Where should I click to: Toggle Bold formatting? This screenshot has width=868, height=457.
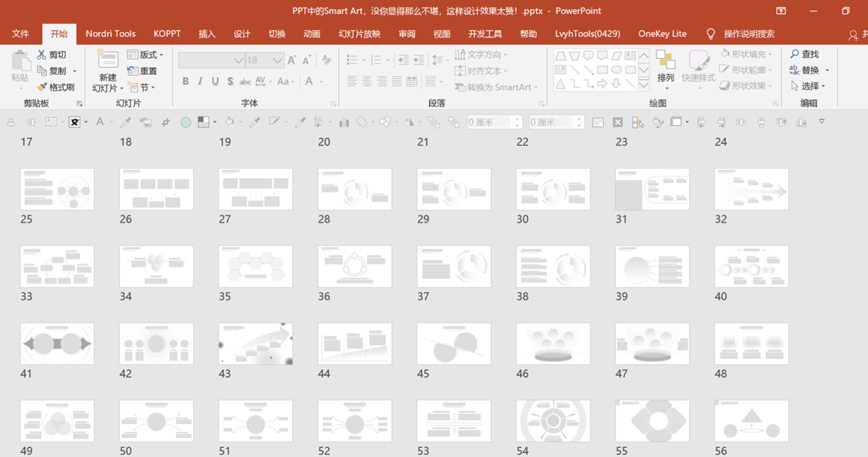point(185,82)
